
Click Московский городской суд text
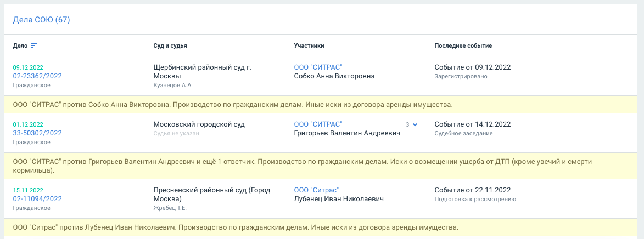pos(199,124)
